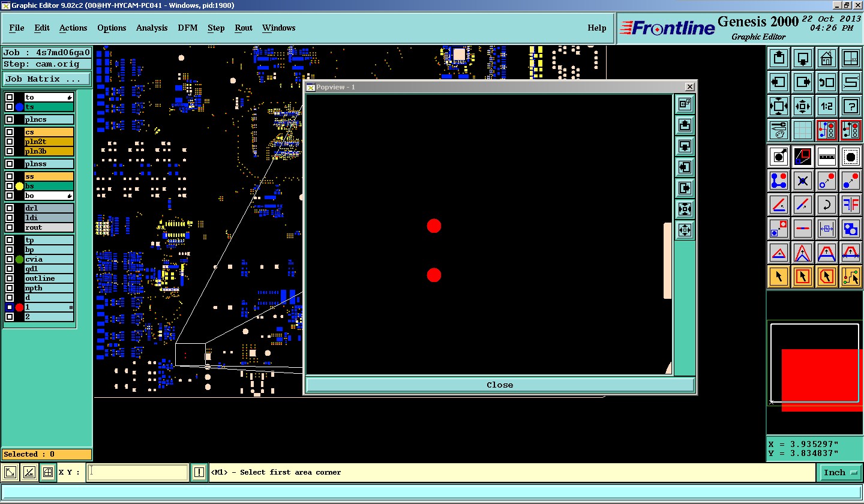Choose the plain arrow select tool
This screenshot has width=864, height=504.
point(779,277)
